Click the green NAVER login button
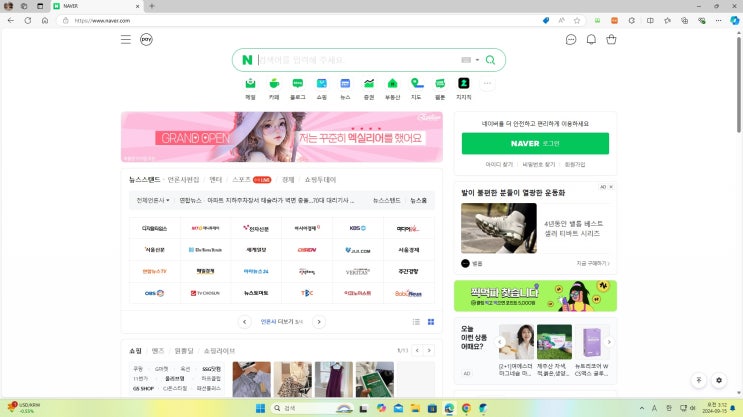 point(535,143)
